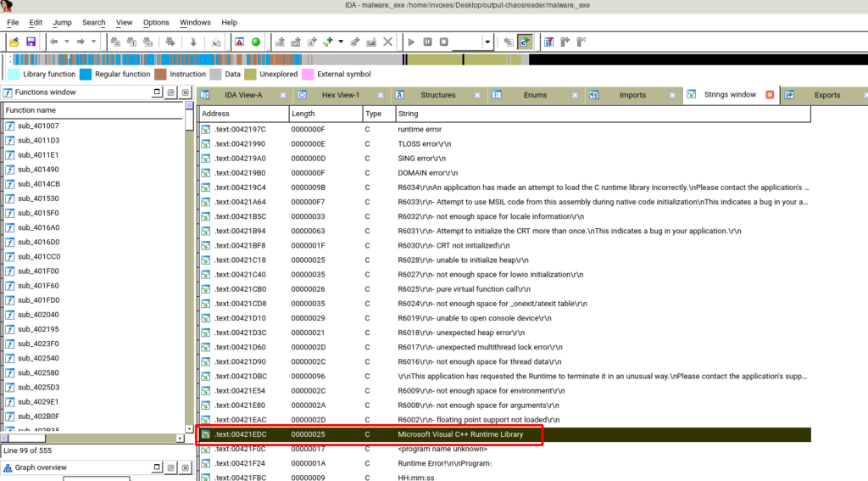868x481 pixels.
Task: Sort strings by the Type column
Action: coord(379,114)
